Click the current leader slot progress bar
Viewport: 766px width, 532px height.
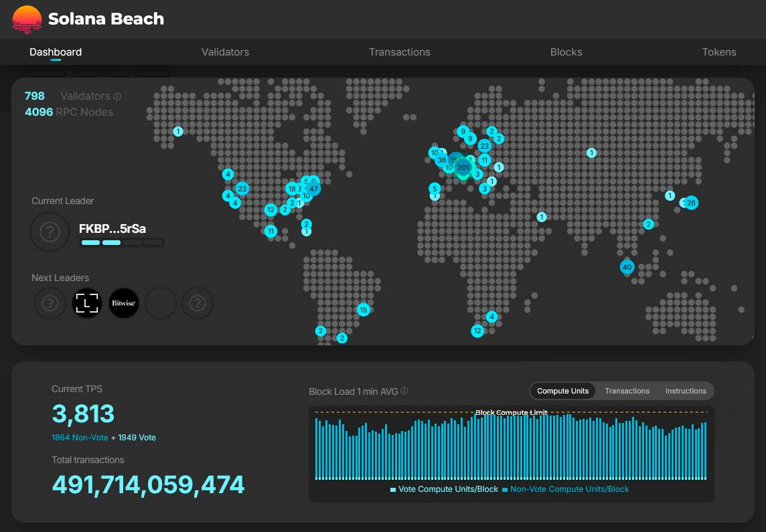coord(122,242)
